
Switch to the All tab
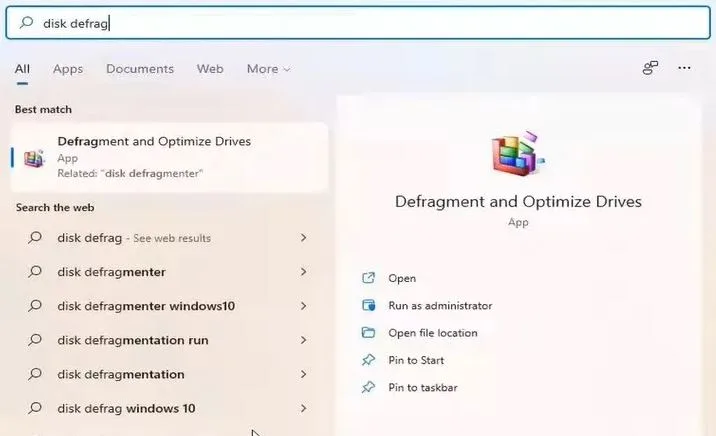tap(22, 69)
